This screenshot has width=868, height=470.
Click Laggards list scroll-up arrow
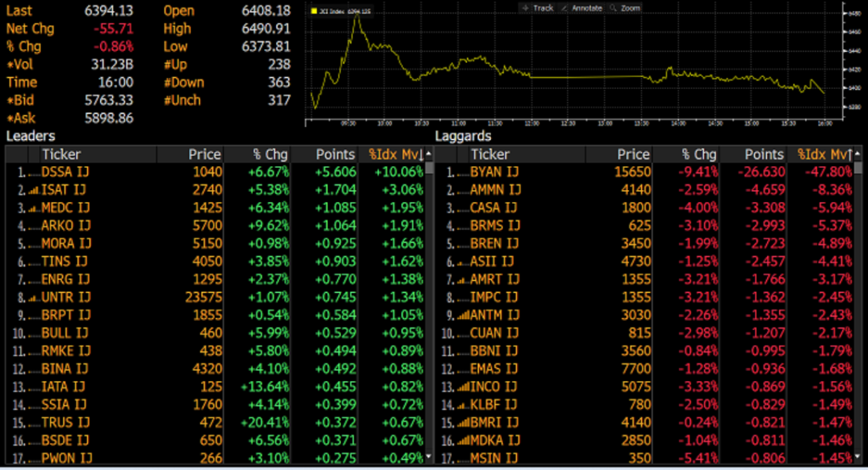point(858,153)
